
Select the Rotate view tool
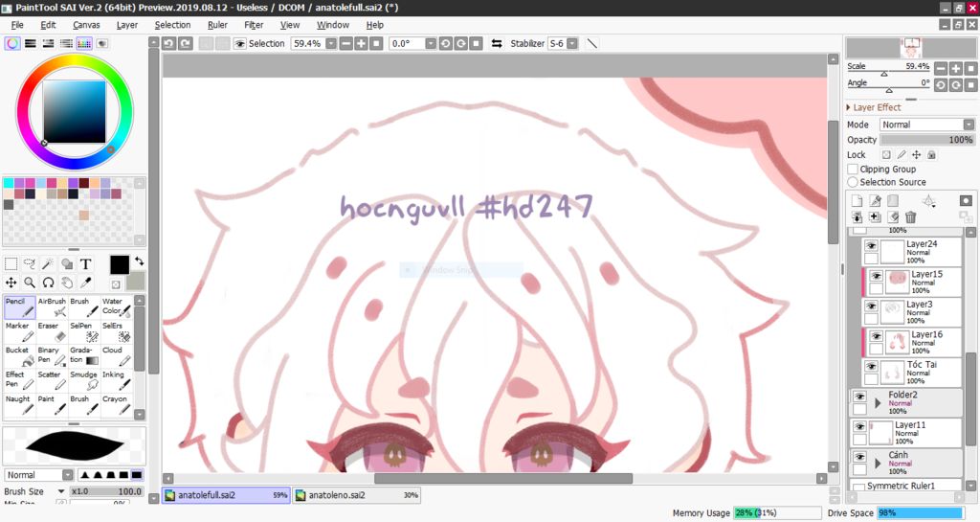[48, 283]
